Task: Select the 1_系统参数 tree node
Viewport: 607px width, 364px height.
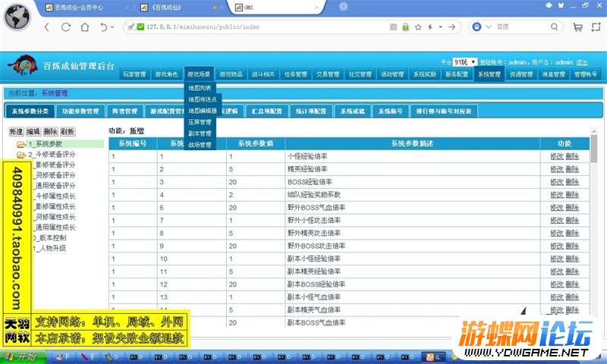Action: click(46, 144)
